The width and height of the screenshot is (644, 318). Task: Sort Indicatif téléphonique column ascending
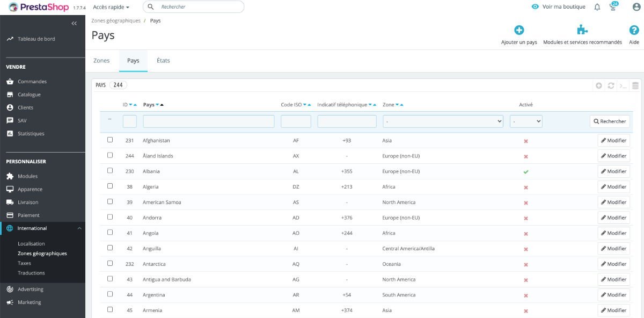(x=375, y=105)
